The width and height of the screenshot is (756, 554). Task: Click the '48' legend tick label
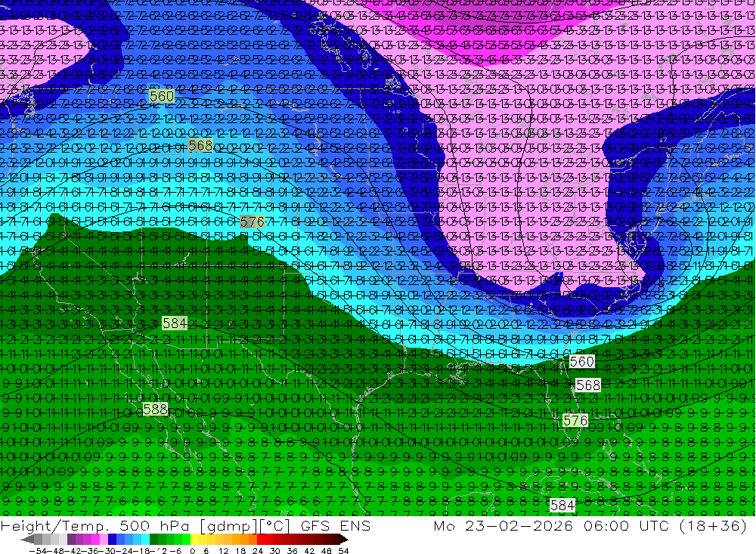pyautogui.click(x=327, y=551)
